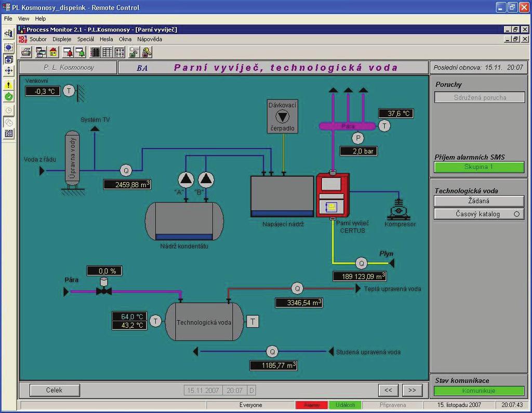Click the P. L. Kosmonosy header button
Viewport: 532px width, 413px height.
coord(68,68)
